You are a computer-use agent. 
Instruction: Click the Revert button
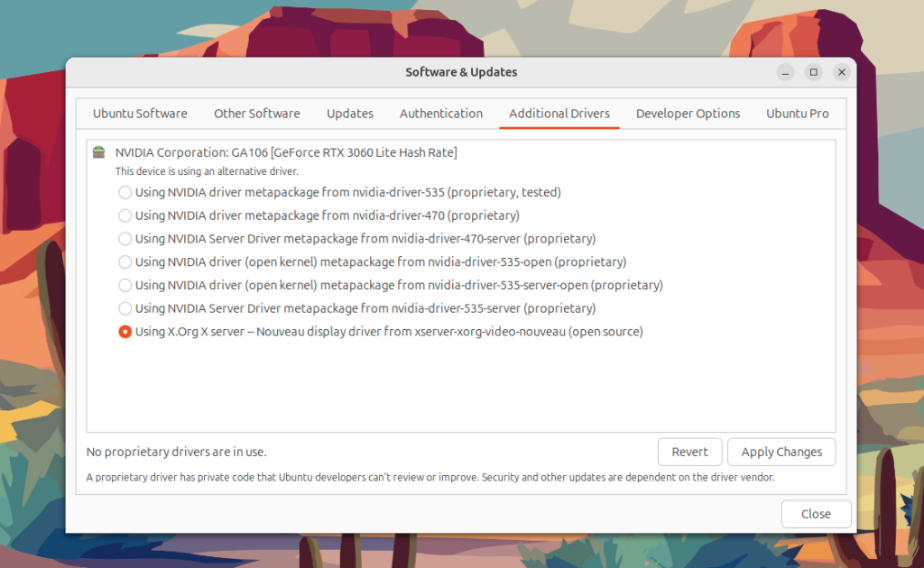click(x=689, y=452)
